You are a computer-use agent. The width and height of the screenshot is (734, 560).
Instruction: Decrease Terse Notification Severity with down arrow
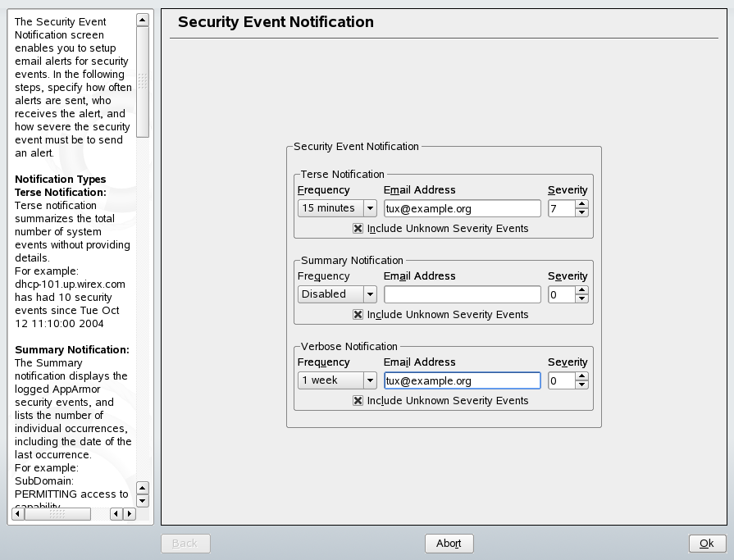point(581,212)
